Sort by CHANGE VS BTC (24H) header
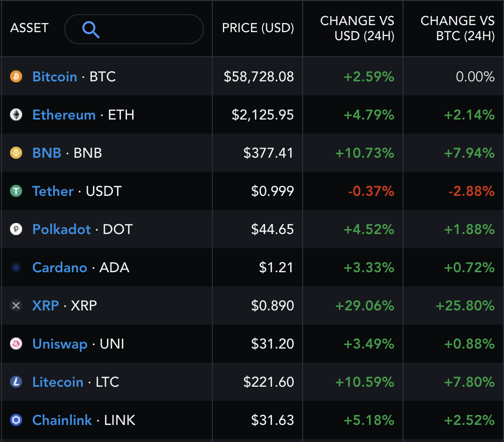The height and width of the screenshot is (442, 504). click(x=457, y=28)
